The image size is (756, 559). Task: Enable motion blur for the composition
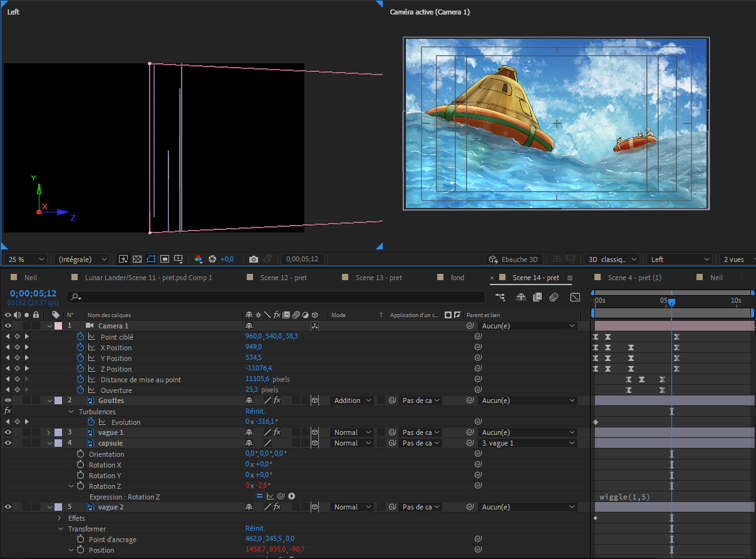(x=554, y=296)
